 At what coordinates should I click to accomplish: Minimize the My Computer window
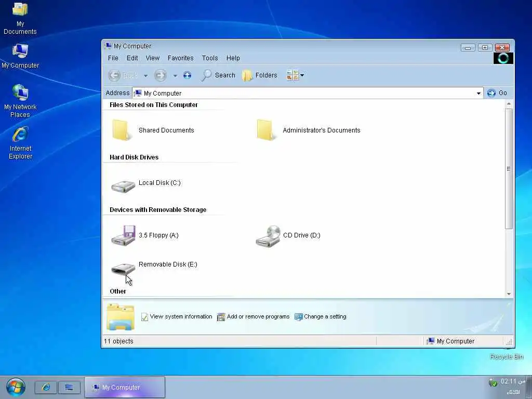468,47
